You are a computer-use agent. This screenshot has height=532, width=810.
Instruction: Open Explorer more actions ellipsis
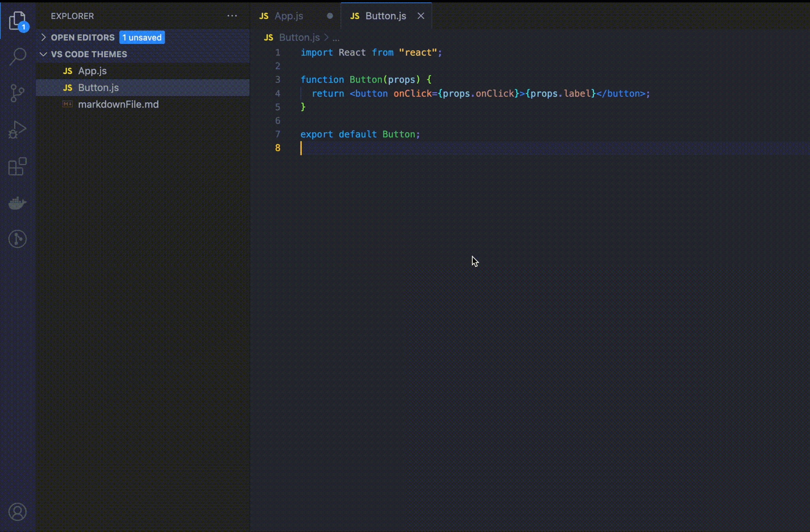click(x=232, y=16)
